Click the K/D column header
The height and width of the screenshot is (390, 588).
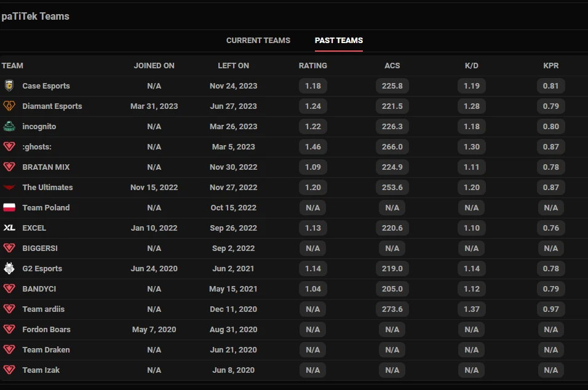click(x=472, y=66)
